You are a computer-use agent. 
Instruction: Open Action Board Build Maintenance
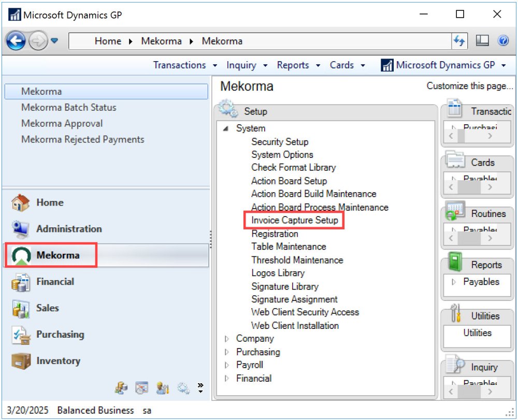point(313,194)
